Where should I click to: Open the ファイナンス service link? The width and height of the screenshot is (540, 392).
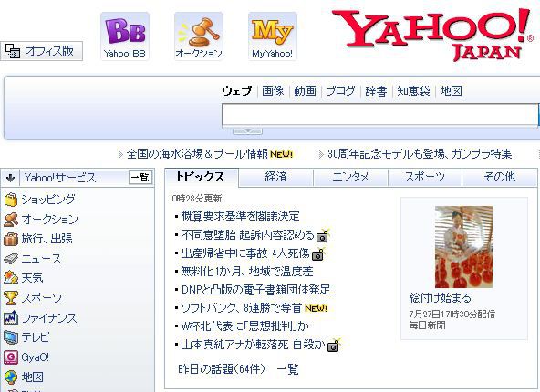pos(49,318)
